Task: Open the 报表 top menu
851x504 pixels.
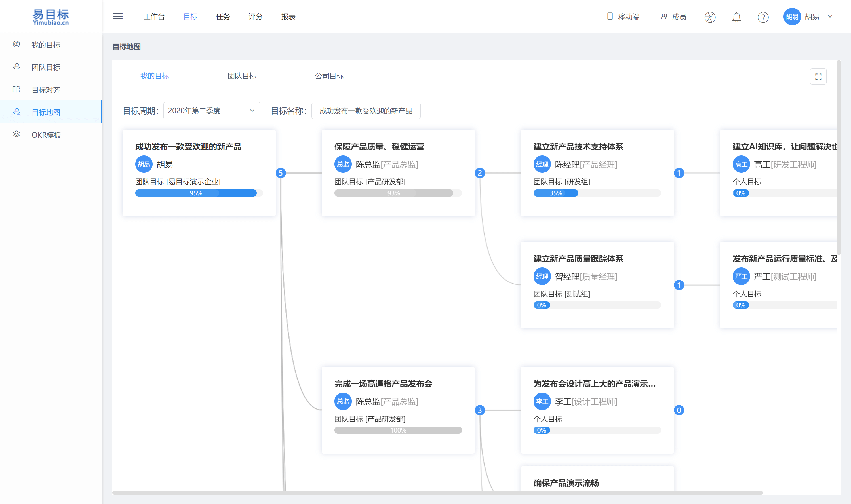Action: [x=288, y=17]
